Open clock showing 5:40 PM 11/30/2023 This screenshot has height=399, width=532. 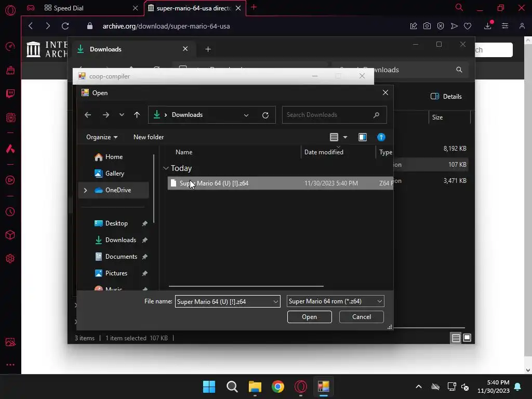[x=494, y=387]
